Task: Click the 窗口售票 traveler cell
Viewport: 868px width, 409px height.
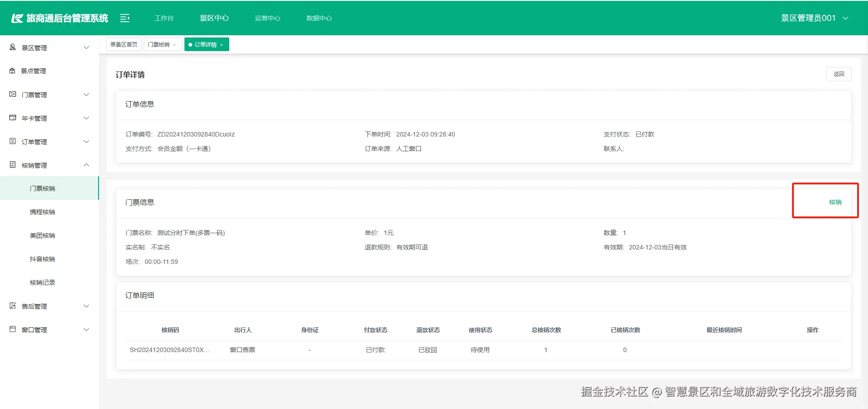Action: 242,350
